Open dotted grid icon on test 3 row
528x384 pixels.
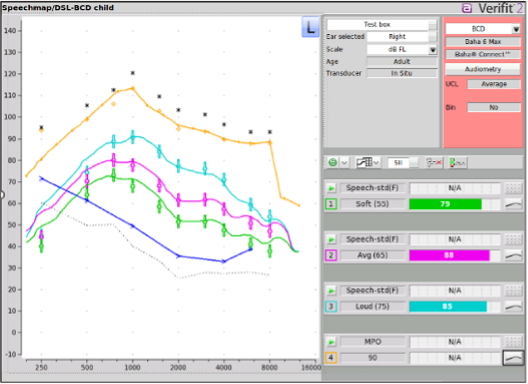[513, 291]
